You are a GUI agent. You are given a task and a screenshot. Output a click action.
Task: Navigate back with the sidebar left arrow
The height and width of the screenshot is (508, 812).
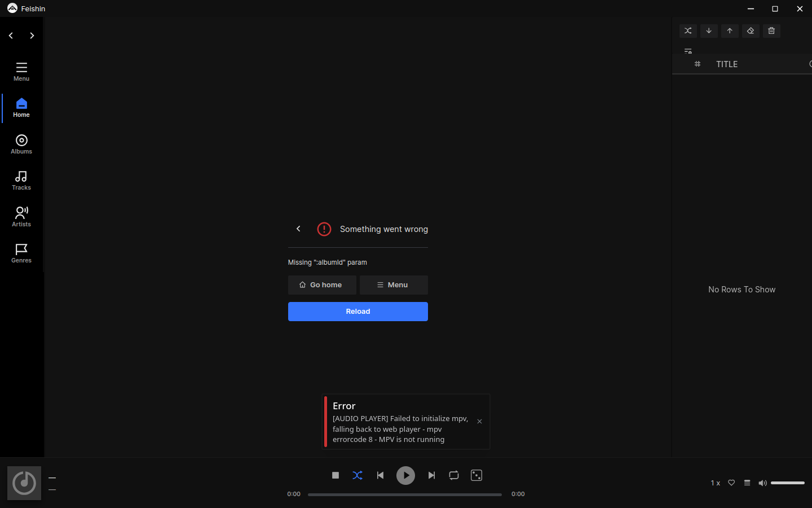pyautogui.click(x=11, y=36)
